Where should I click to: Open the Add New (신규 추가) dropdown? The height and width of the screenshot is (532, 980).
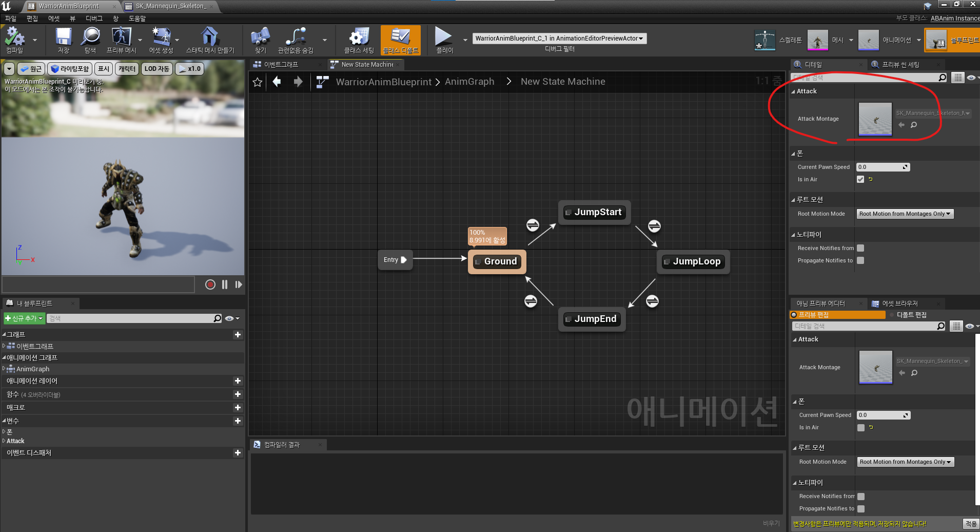point(24,318)
